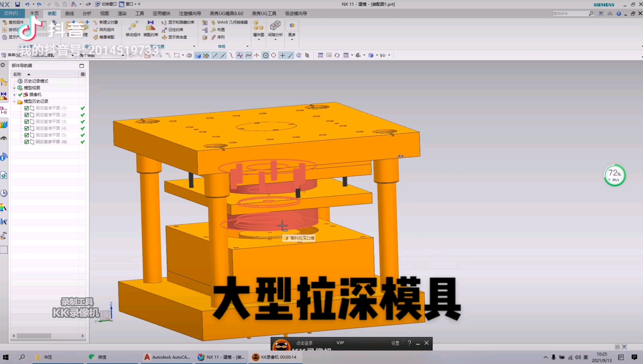Open the WAVE Geometry Linker (WAVE 几何链接器)
Image resolution: width=643 pixels, height=364 pixels.
tap(229, 22)
